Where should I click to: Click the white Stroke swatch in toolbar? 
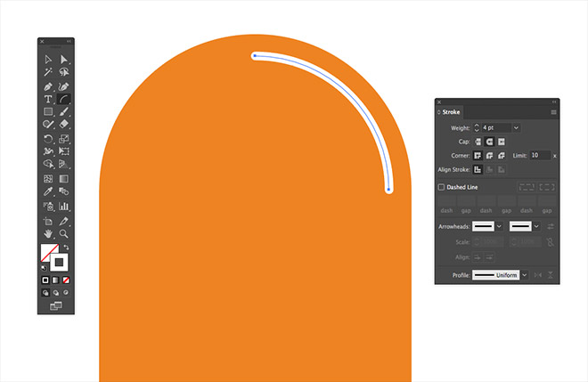(60, 262)
